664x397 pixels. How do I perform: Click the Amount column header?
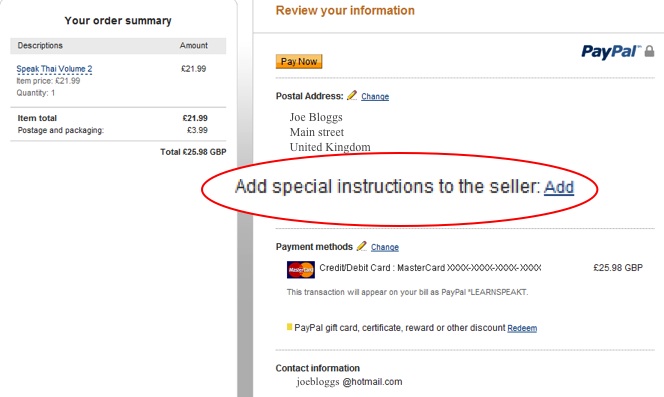[194, 45]
